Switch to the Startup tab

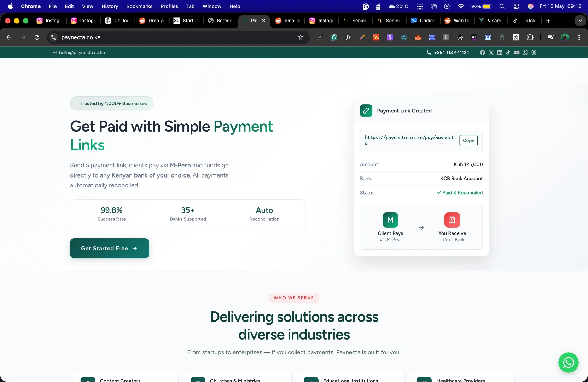(x=186, y=21)
